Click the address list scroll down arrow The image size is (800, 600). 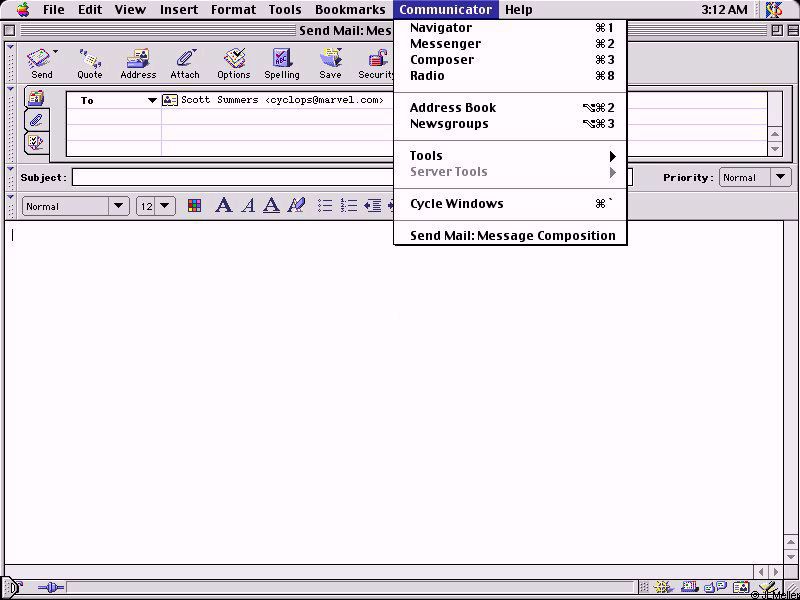pyautogui.click(x=774, y=149)
